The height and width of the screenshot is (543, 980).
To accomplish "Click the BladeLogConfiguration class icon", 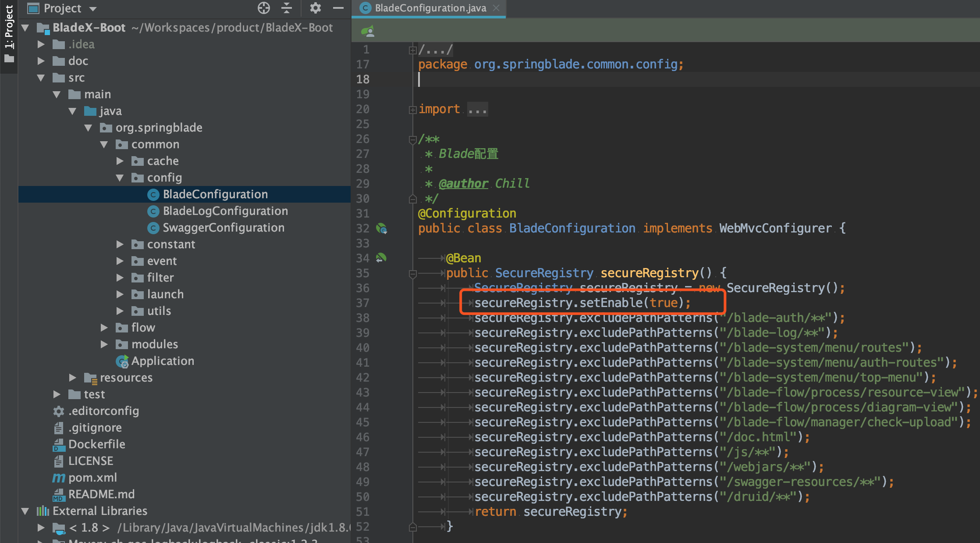I will pos(153,211).
